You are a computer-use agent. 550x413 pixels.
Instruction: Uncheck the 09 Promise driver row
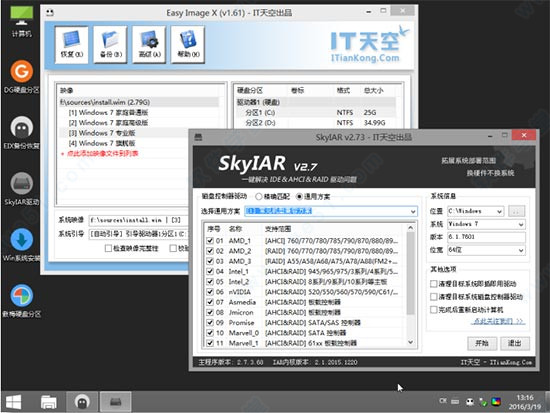210,322
